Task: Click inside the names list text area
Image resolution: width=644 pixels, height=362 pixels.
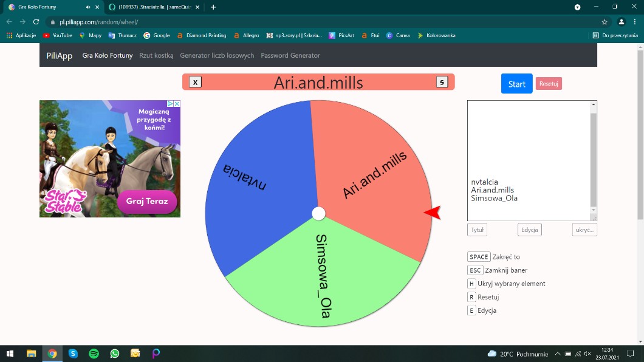Action: (529, 140)
